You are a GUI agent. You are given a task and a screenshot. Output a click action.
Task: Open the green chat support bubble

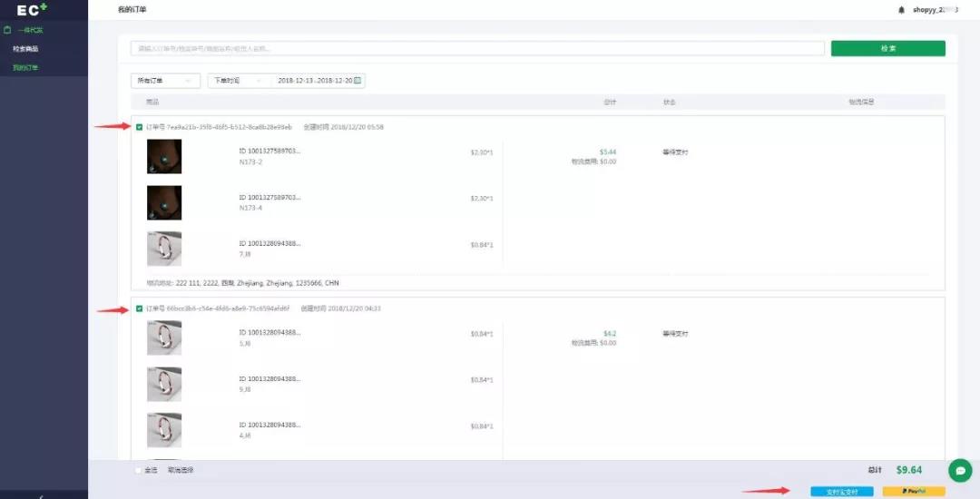point(960,470)
